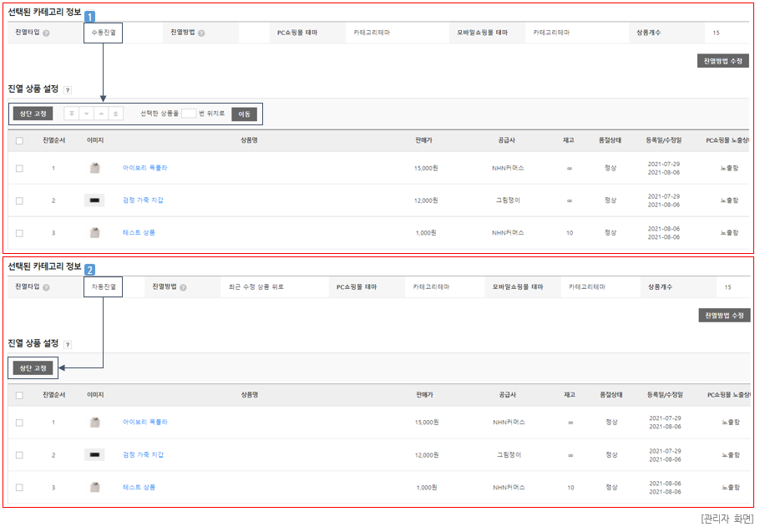This screenshot has width=760, height=532.
Task: Toggle select-all header checkbox in 수동진열 table
Action: pos(19,140)
